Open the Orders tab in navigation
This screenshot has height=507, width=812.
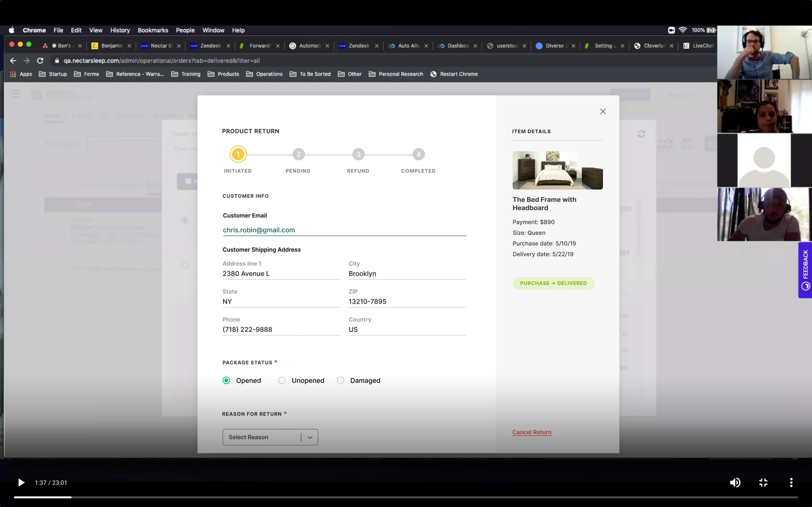coord(53,115)
